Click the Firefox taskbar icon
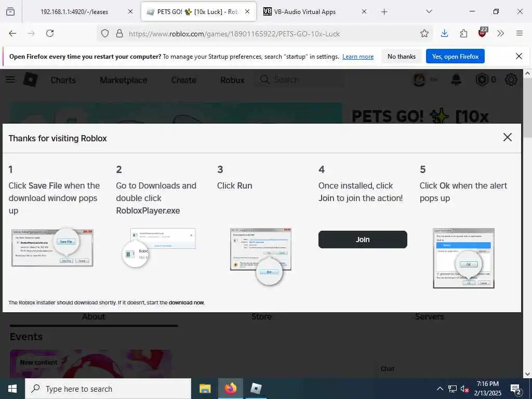This screenshot has height=399, width=532. pos(230,389)
